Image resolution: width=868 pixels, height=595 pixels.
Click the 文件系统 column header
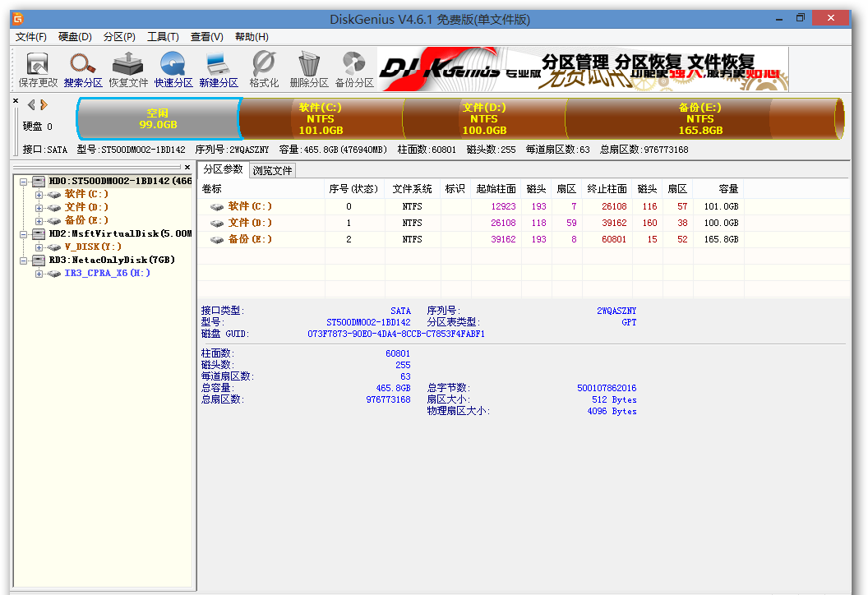pos(413,189)
